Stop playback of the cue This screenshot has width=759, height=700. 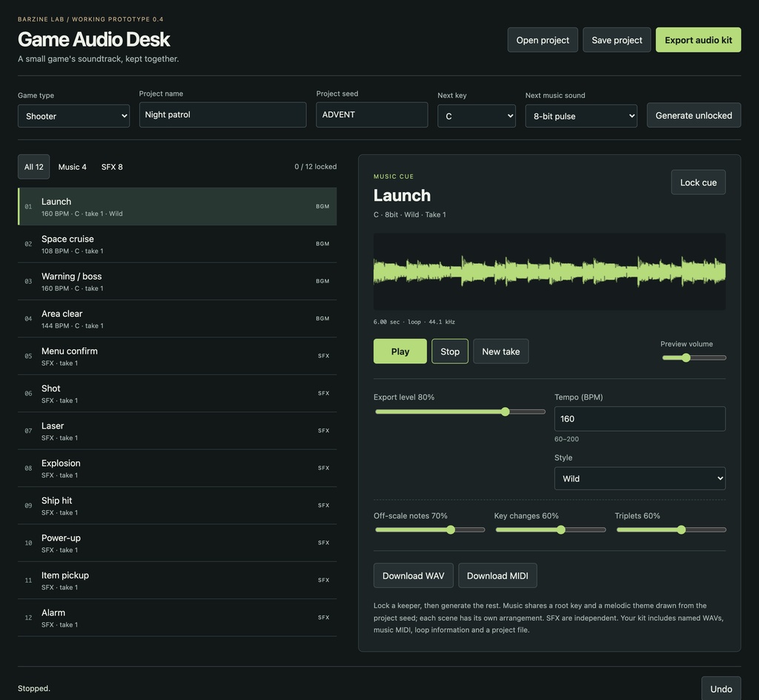pos(450,351)
